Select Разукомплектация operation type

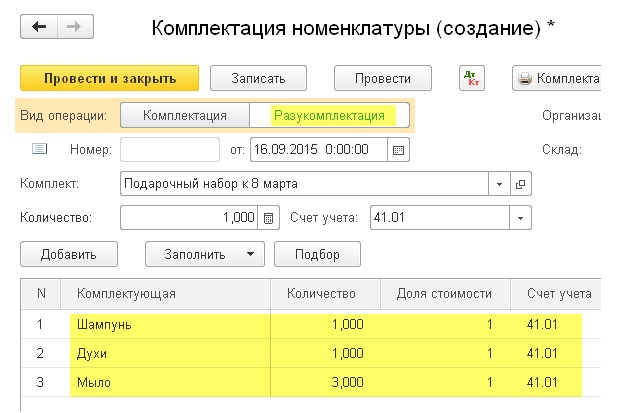pos(329,115)
